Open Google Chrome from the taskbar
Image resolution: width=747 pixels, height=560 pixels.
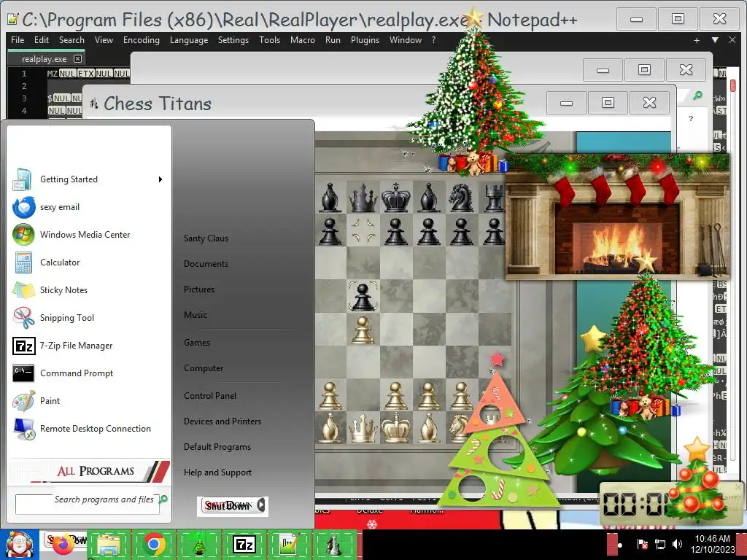tap(154, 545)
